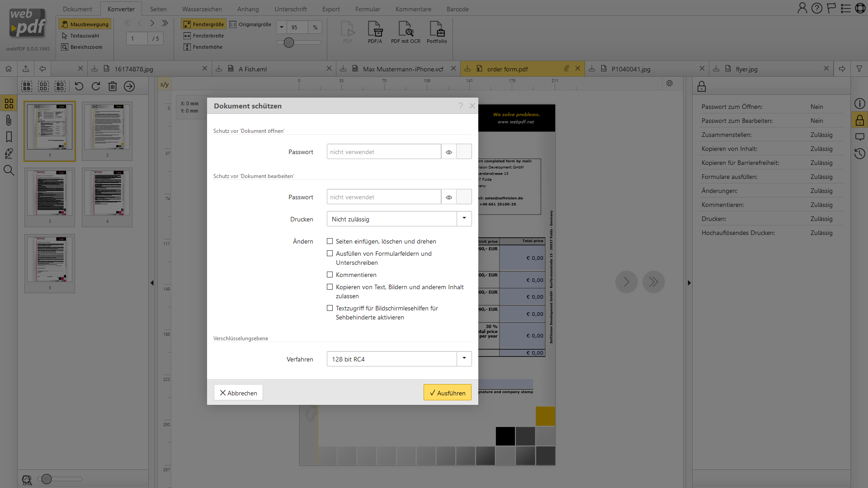This screenshot has height=488, width=868.
Task: Check the Kommentieren checkbox
Action: (330, 275)
